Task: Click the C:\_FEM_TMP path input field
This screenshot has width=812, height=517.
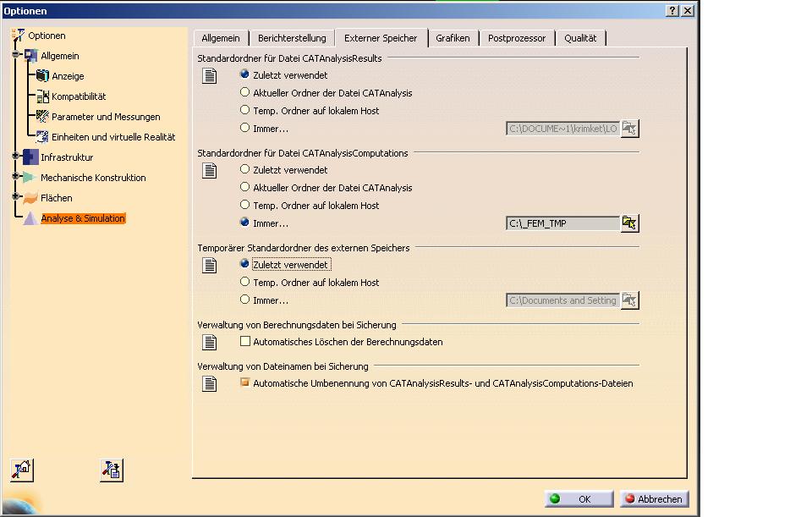Action: coord(563,223)
